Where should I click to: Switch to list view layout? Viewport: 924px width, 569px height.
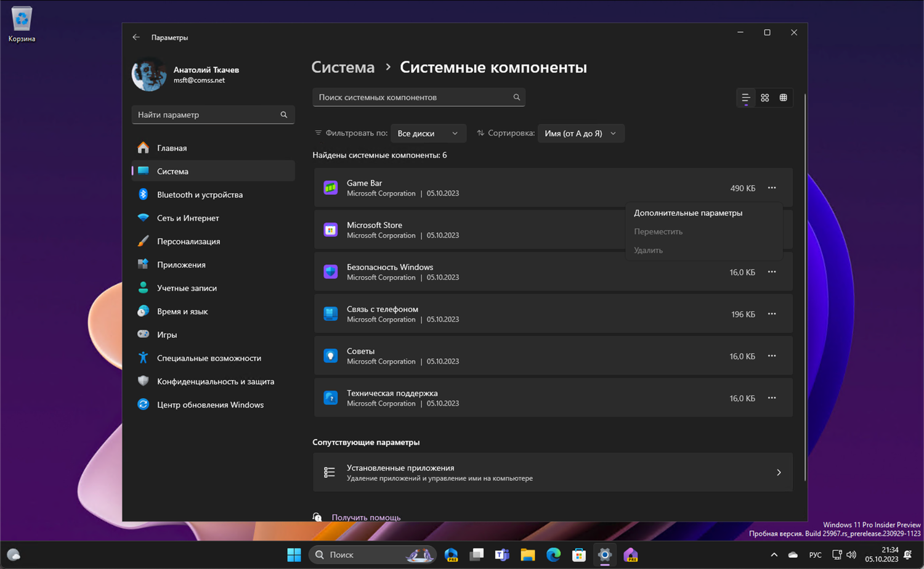coord(746,98)
